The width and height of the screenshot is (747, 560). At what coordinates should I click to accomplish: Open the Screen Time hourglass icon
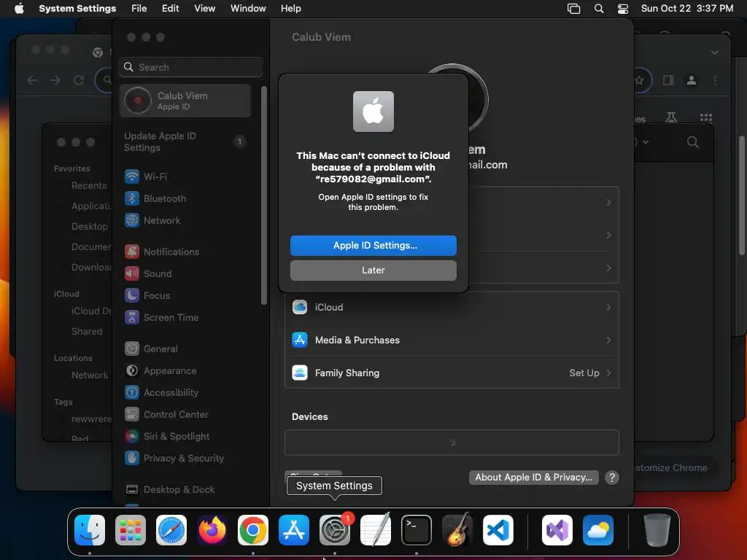point(132,317)
